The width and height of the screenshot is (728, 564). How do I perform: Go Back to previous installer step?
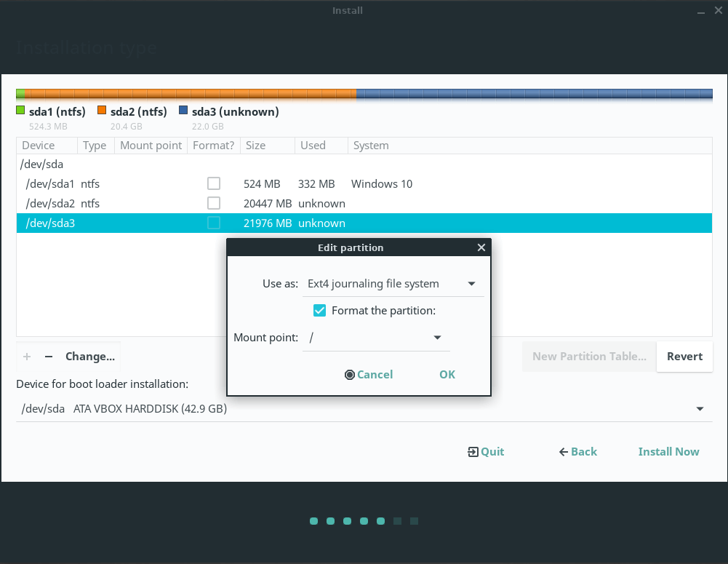click(x=577, y=452)
